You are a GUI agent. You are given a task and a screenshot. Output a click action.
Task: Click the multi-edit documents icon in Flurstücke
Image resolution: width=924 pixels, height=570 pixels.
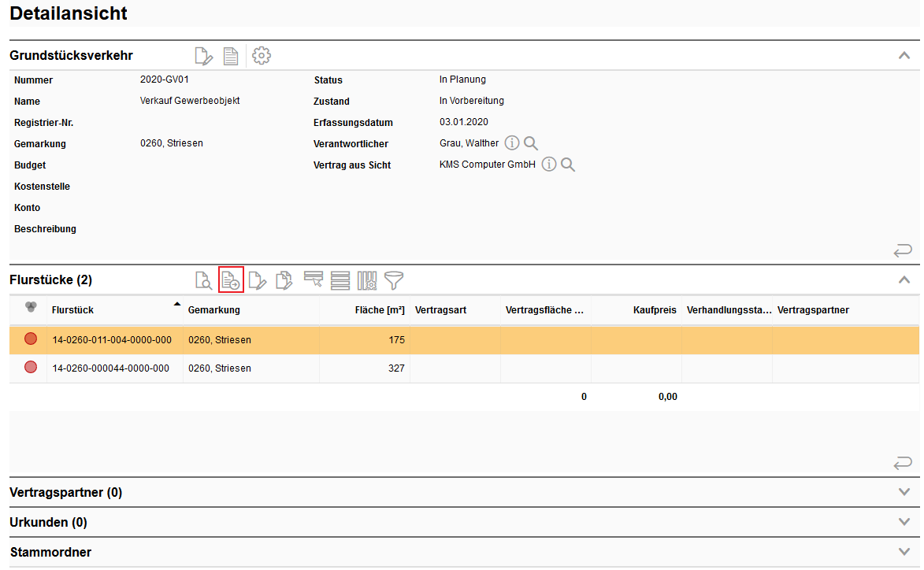(x=284, y=280)
